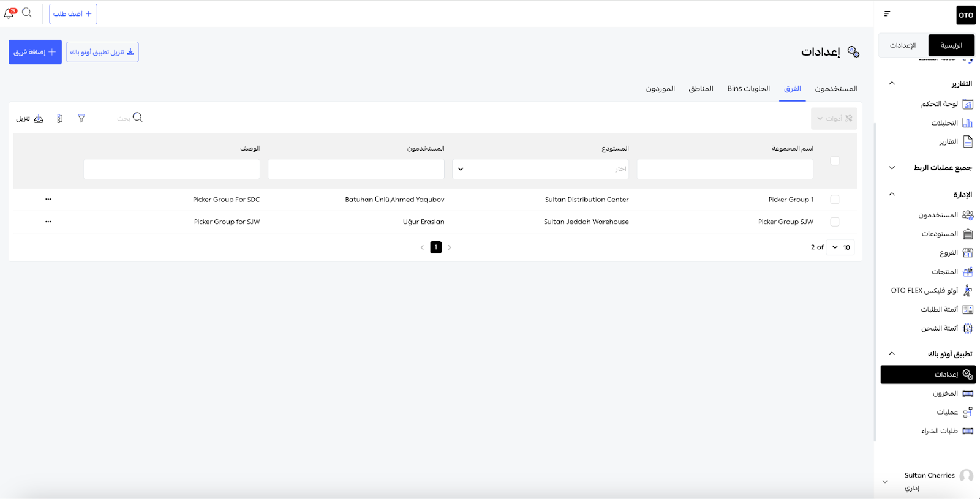Image resolution: width=980 pixels, height=499 pixels.
Task: Select the الرئيسية sidebar tab
Action: [x=951, y=45]
